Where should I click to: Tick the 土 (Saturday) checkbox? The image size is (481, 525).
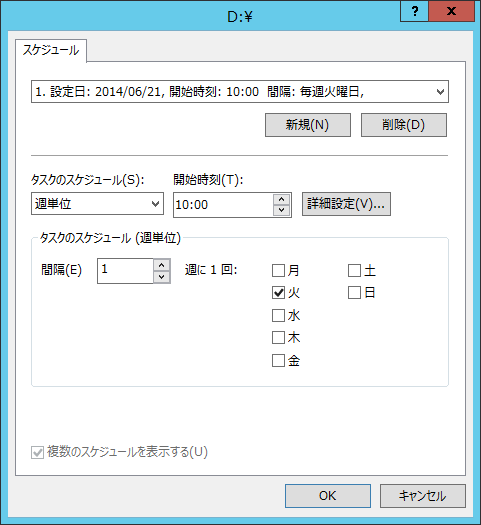(354, 271)
